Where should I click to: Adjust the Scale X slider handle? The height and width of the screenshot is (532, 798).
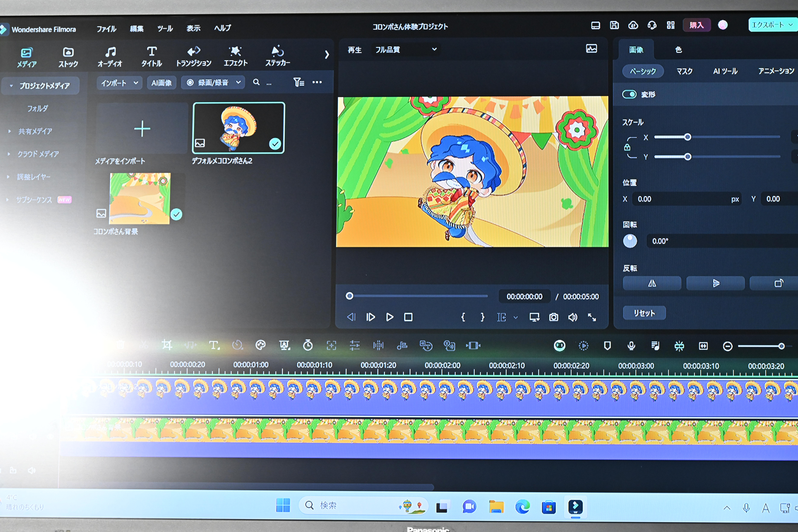687,137
